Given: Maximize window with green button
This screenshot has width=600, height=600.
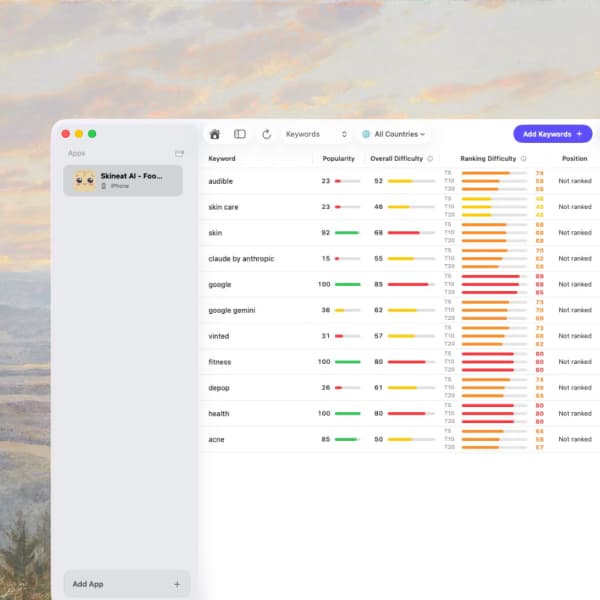Looking at the screenshot, I should click(x=92, y=134).
